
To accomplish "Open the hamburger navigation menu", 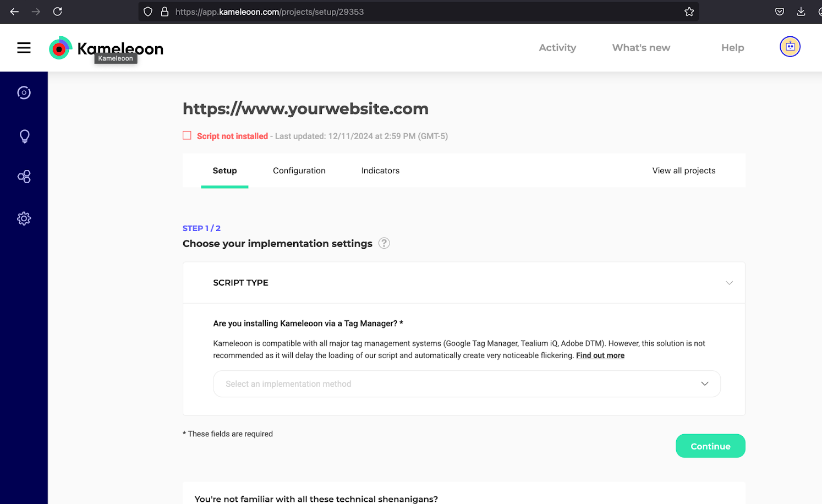I will pyautogui.click(x=24, y=48).
